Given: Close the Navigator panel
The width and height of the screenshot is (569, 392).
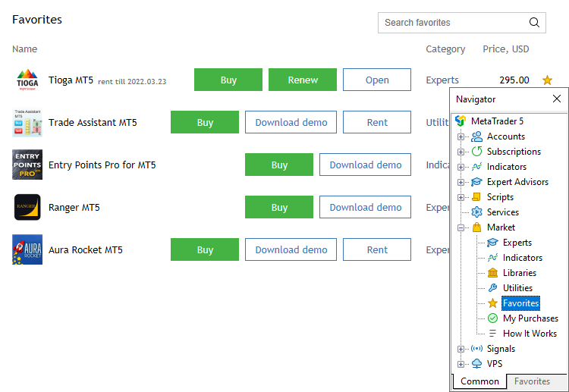Looking at the screenshot, I should pyautogui.click(x=557, y=99).
